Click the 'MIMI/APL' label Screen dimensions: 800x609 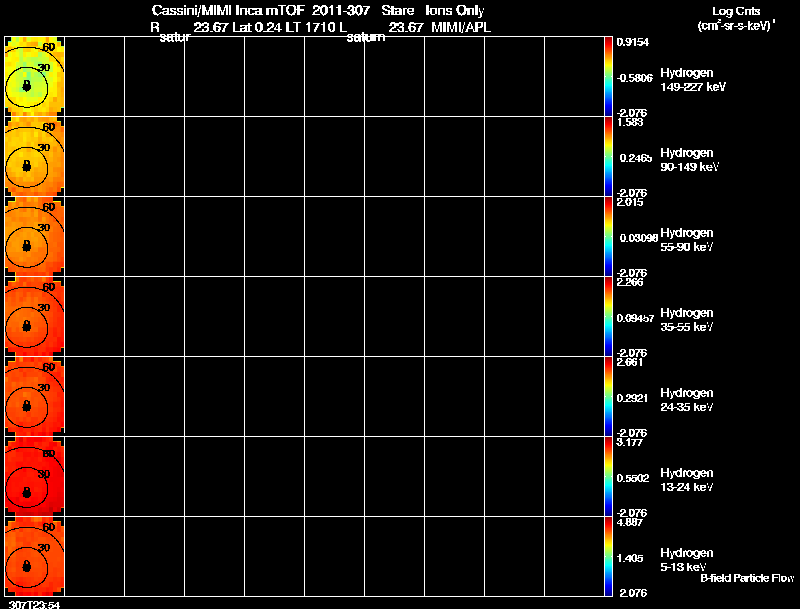pyautogui.click(x=461, y=28)
